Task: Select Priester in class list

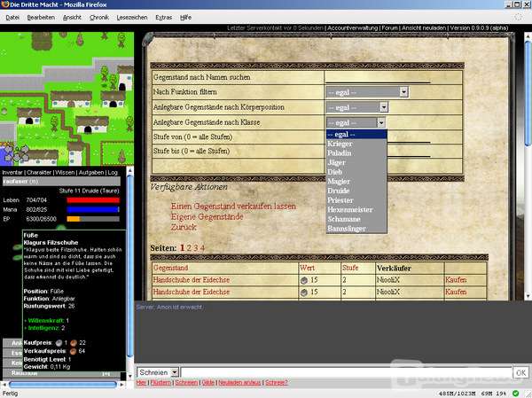Action: coord(356,200)
